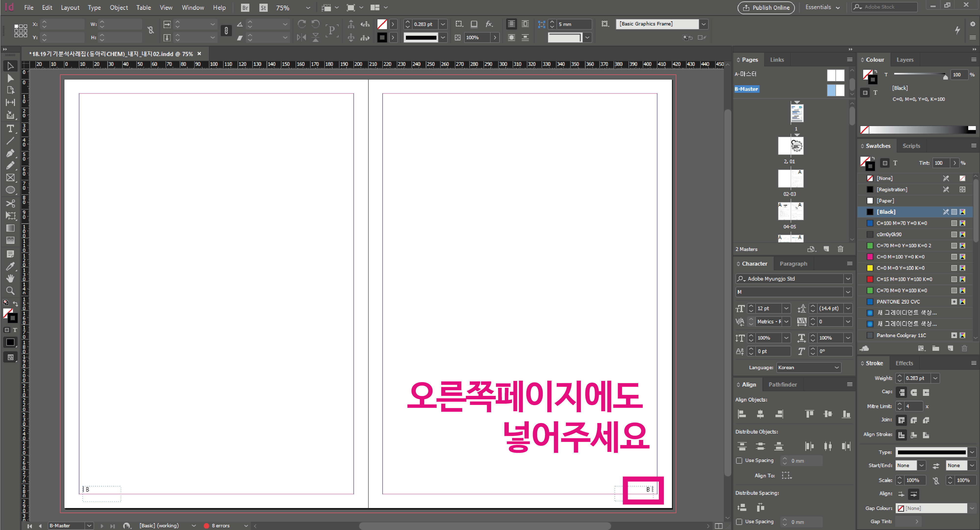Select butt cap icon in Stroke panel
980x530 pixels.
point(901,392)
